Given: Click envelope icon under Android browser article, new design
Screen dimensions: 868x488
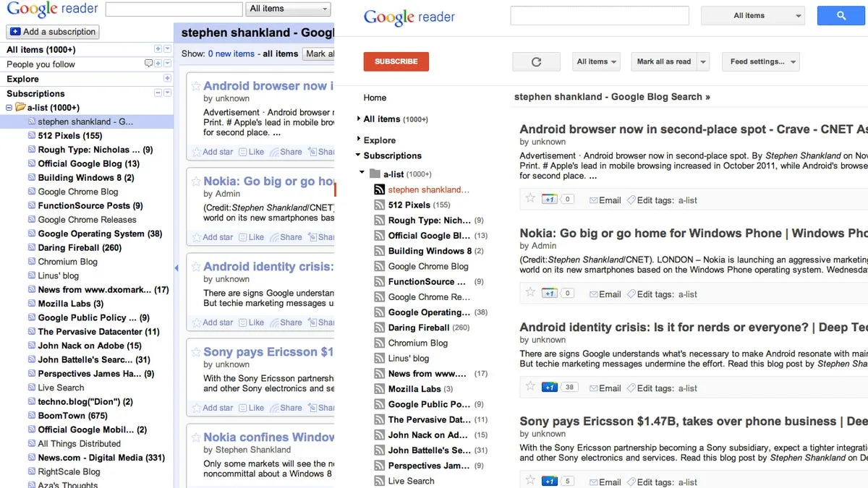Looking at the screenshot, I should (593, 200).
